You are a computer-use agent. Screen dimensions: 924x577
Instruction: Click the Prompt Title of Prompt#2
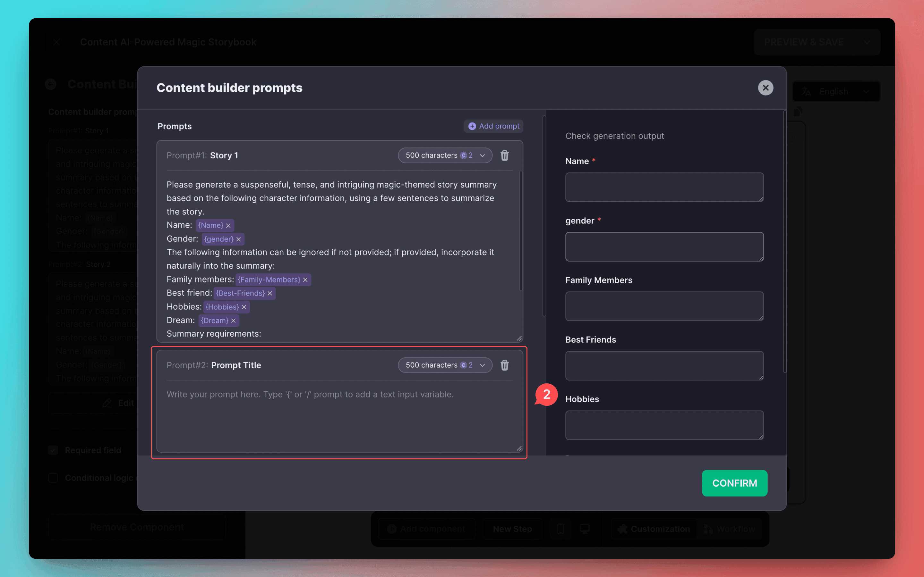click(236, 365)
